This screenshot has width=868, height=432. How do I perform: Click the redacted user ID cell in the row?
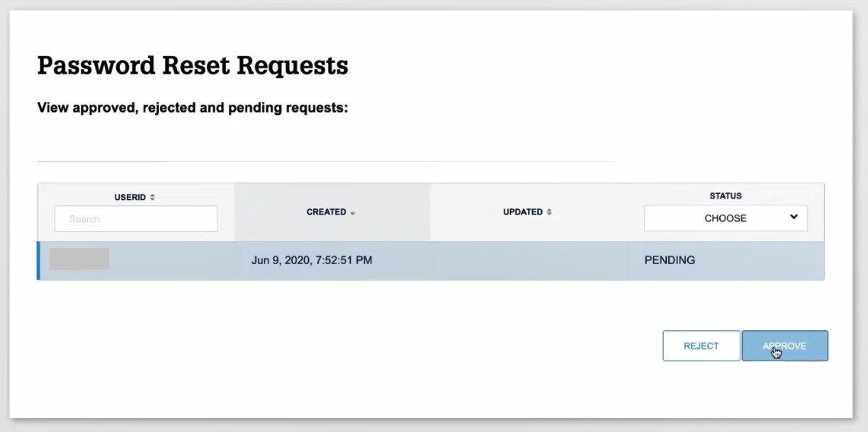pyautogui.click(x=80, y=260)
